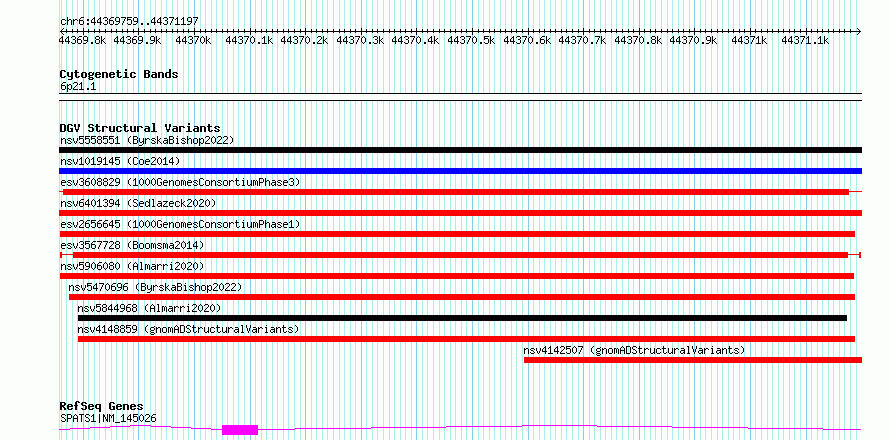Select the esv2656645 variant bar

(x=457, y=234)
